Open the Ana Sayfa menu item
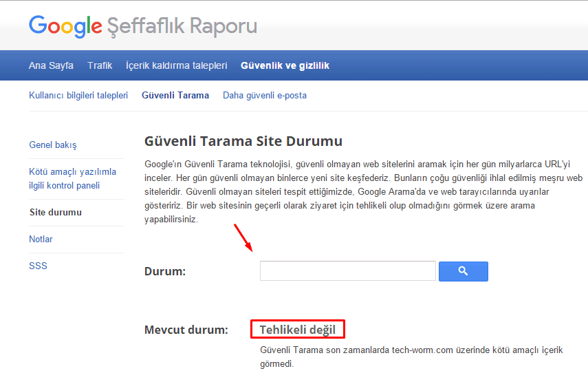 click(51, 65)
